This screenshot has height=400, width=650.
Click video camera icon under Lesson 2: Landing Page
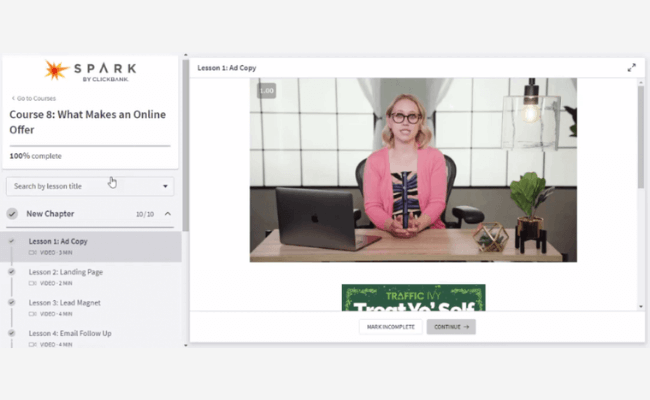click(x=33, y=284)
